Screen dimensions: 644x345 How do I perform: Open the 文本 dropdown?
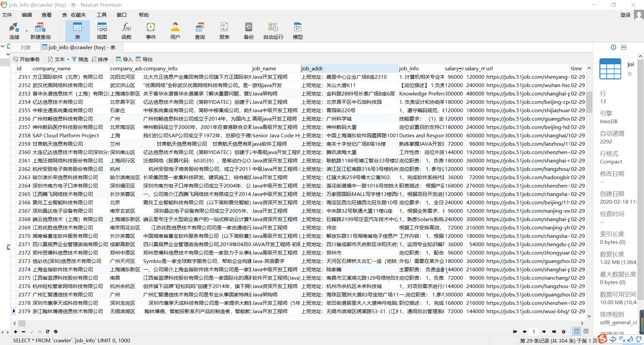click(x=58, y=59)
